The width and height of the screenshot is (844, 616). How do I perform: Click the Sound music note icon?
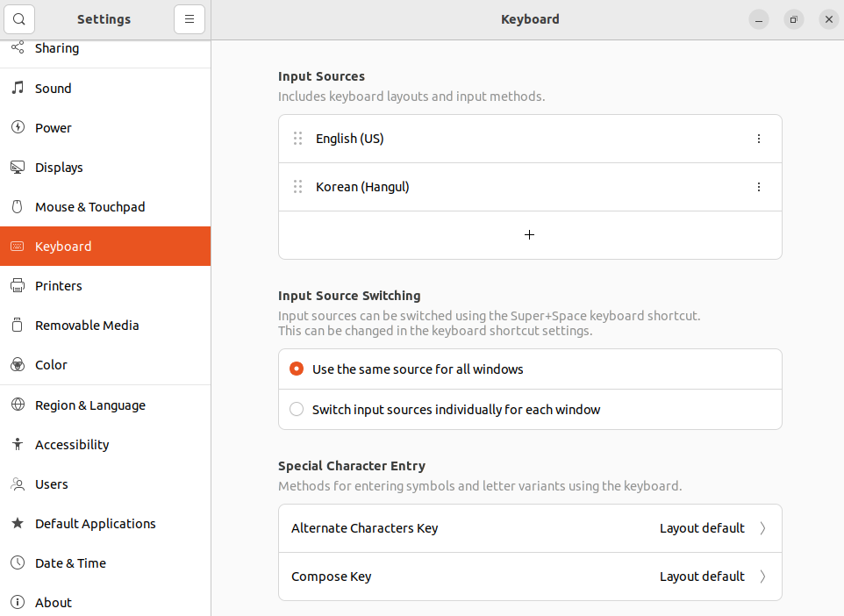(x=18, y=88)
